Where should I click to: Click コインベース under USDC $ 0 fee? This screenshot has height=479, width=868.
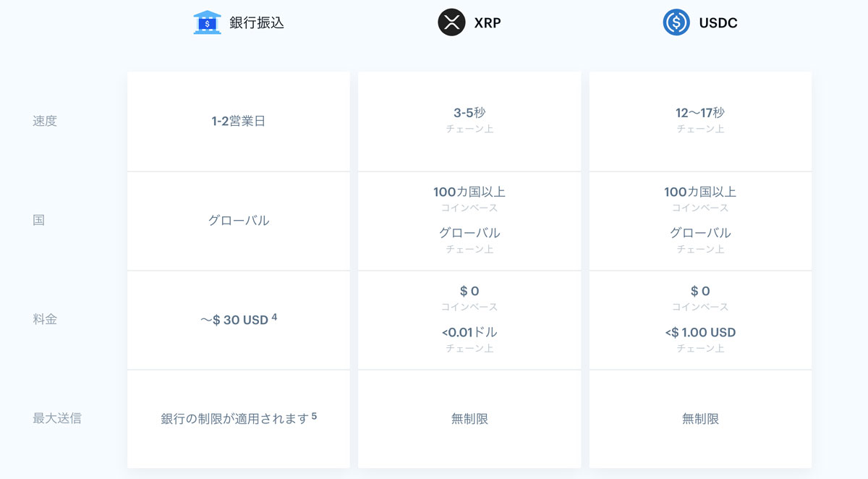(x=700, y=307)
